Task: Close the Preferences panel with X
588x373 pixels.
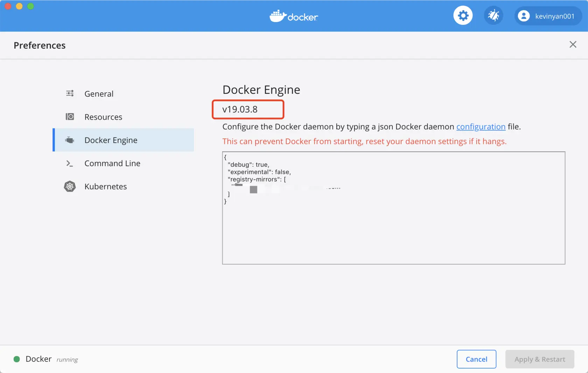Action: click(573, 44)
